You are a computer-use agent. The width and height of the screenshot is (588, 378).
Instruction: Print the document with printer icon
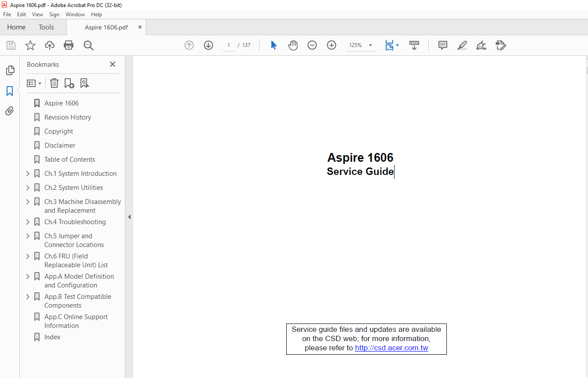pyautogui.click(x=69, y=45)
